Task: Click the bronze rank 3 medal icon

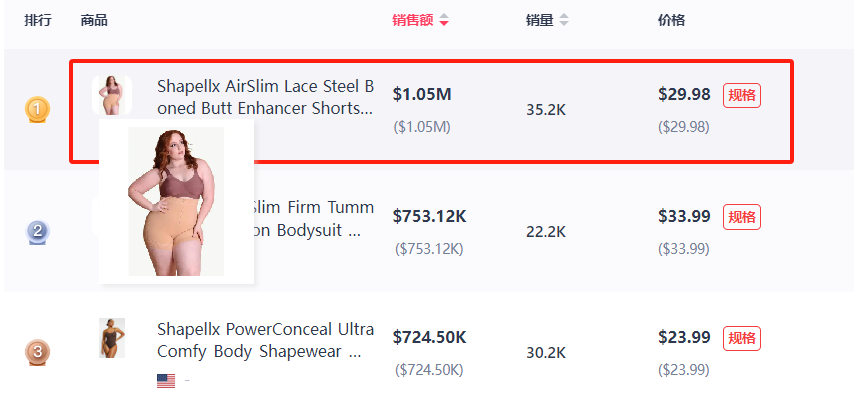Action: tap(37, 352)
